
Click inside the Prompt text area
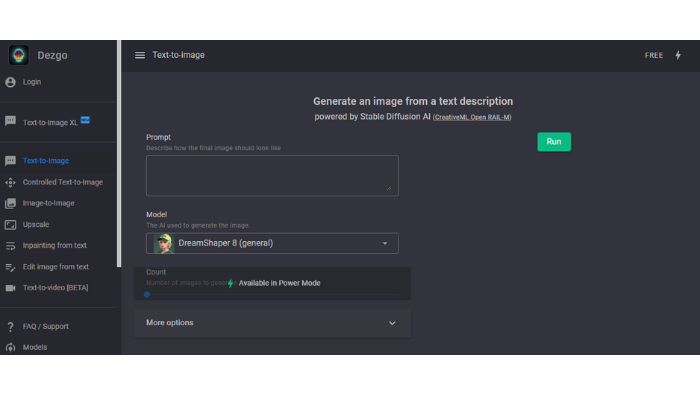click(x=272, y=176)
